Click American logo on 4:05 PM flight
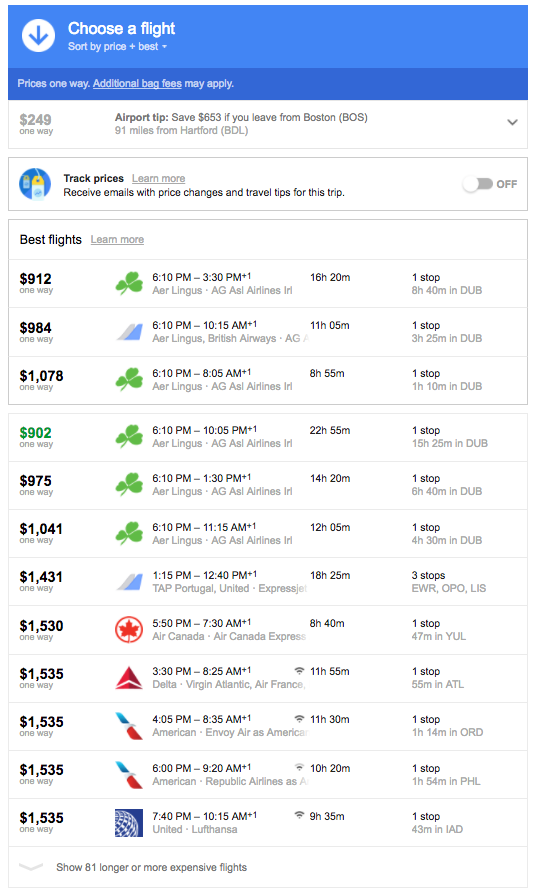539x892 pixels. (129, 726)
